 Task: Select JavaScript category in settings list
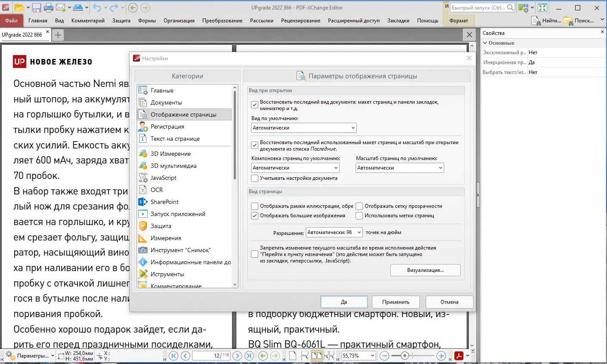point(184,178)
